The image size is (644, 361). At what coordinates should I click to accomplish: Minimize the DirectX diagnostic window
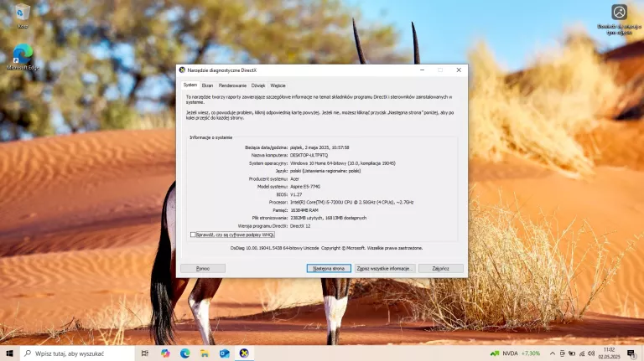422,70
